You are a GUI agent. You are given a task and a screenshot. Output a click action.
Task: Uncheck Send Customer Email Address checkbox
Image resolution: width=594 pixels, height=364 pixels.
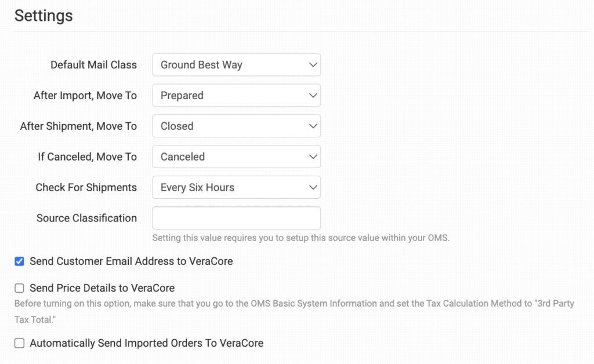[20, 261]
